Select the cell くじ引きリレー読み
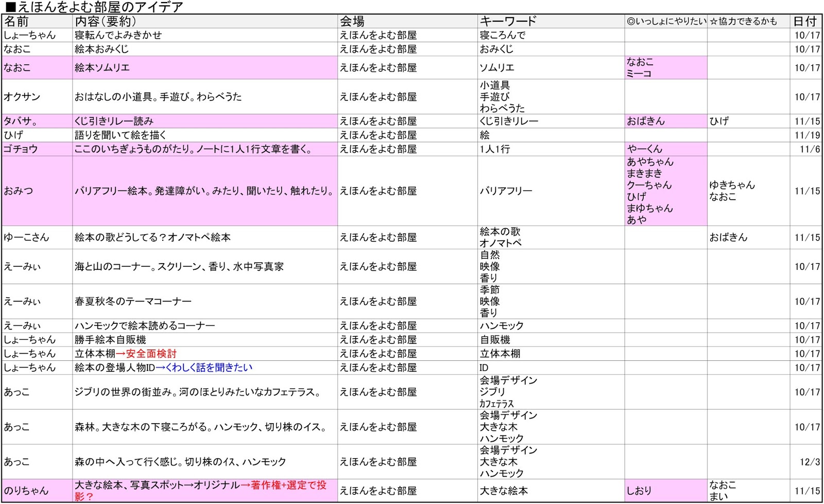 205,121
